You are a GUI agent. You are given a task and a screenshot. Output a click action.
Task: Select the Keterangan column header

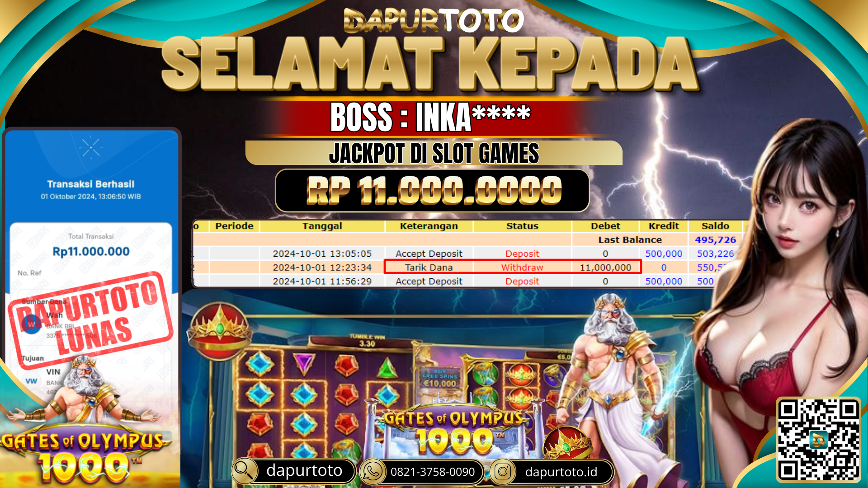[x=429, y=226]
